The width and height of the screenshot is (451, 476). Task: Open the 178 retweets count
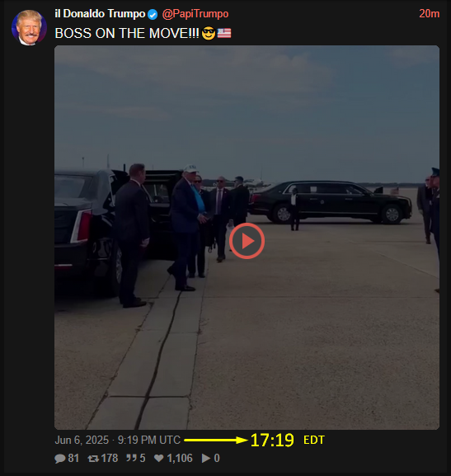pos(110,459)
